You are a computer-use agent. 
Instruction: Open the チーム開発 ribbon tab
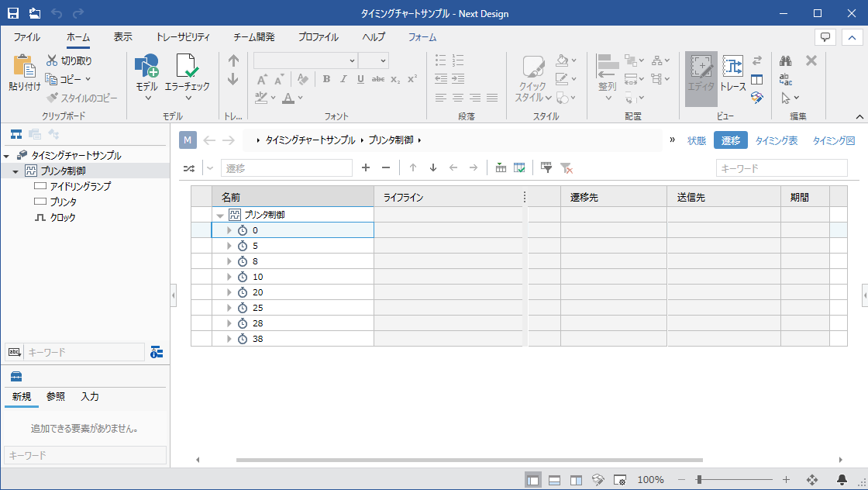[253, 37]
